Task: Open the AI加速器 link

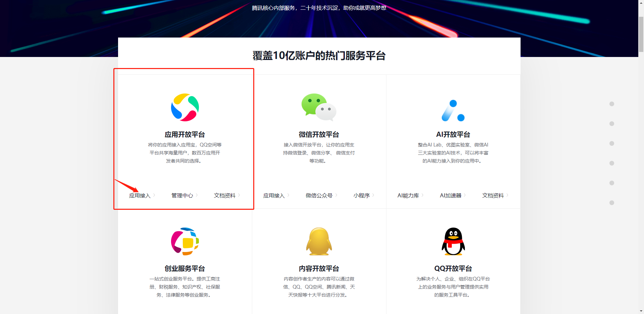Action: pyautogui.click(x=451, y=195)
